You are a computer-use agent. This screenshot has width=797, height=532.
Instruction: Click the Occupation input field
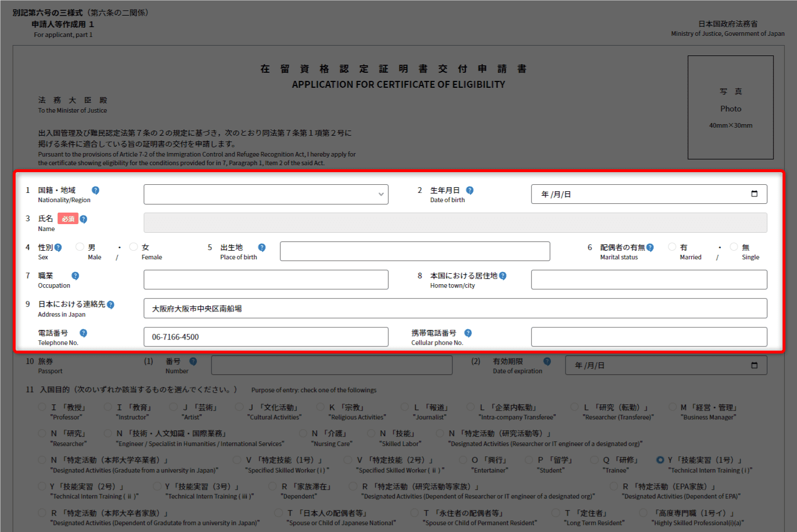(266, 280)
